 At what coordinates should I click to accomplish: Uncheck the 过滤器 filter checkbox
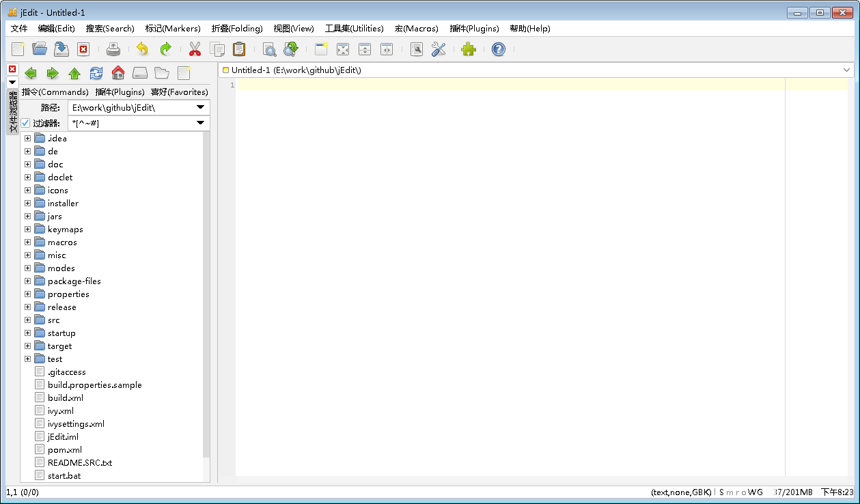tap(25, 123)
